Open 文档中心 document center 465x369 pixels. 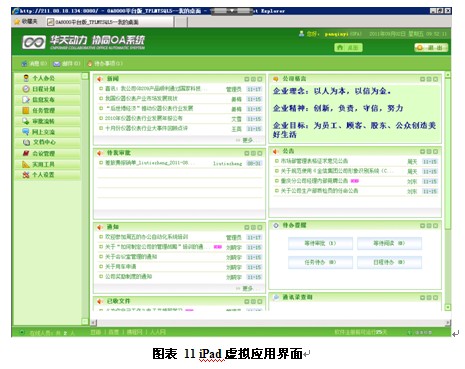[x=44, y=142]
